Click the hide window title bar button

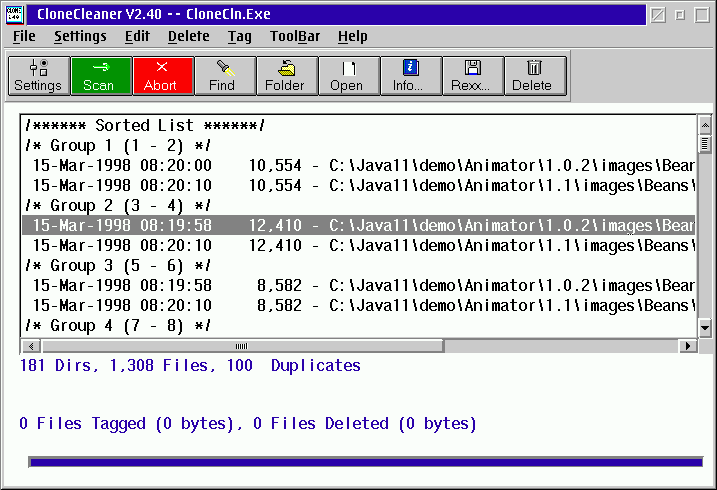[x=658, y=15]
